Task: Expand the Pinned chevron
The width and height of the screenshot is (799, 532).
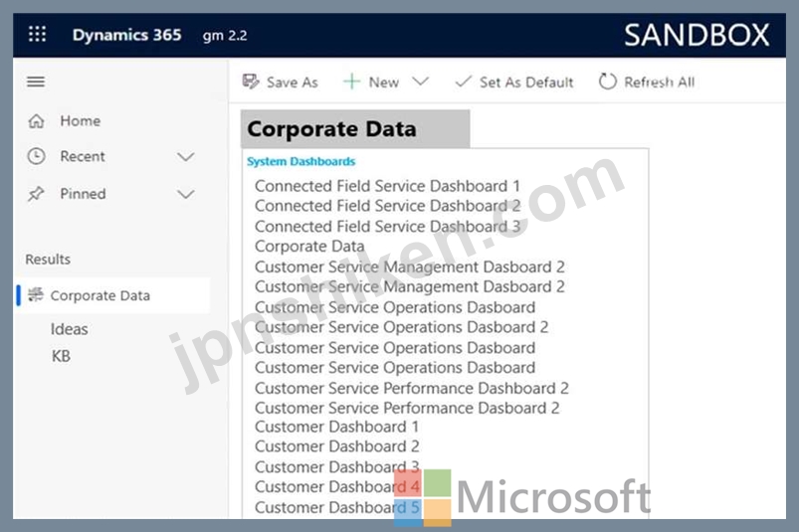Action: [186, 194]
